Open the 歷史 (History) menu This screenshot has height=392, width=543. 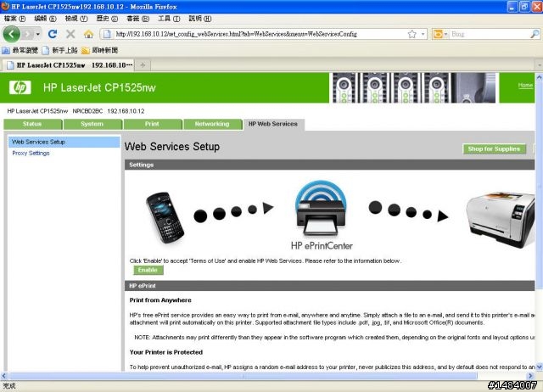(108, 19)
